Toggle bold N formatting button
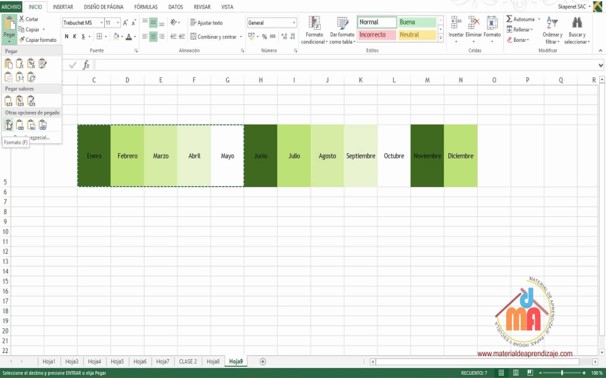This screenshot has width=606, height=378. coord(66,36)
